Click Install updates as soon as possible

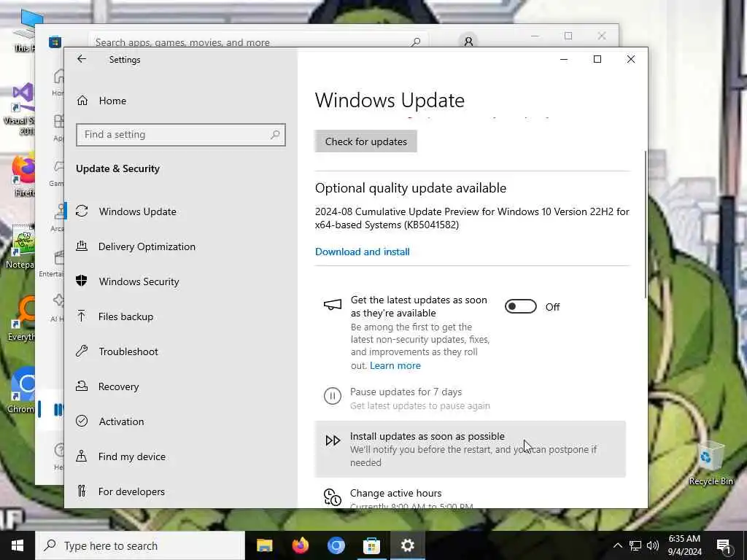(471, 449)
